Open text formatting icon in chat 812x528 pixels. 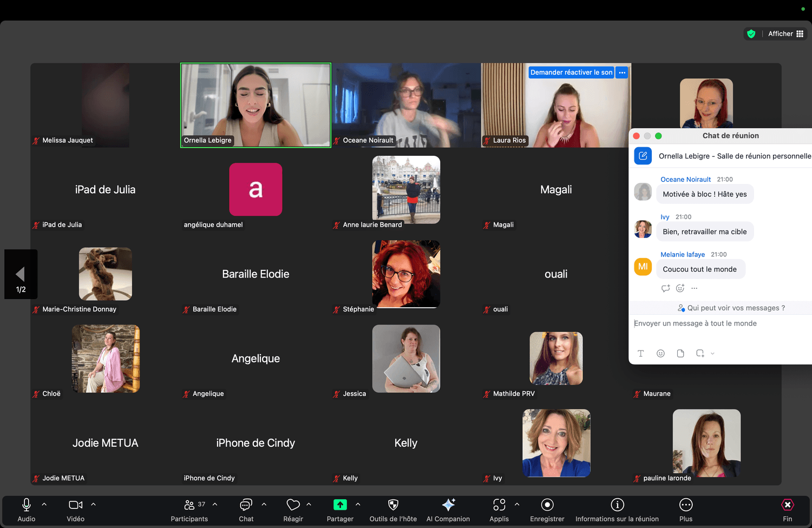(640, 353)
